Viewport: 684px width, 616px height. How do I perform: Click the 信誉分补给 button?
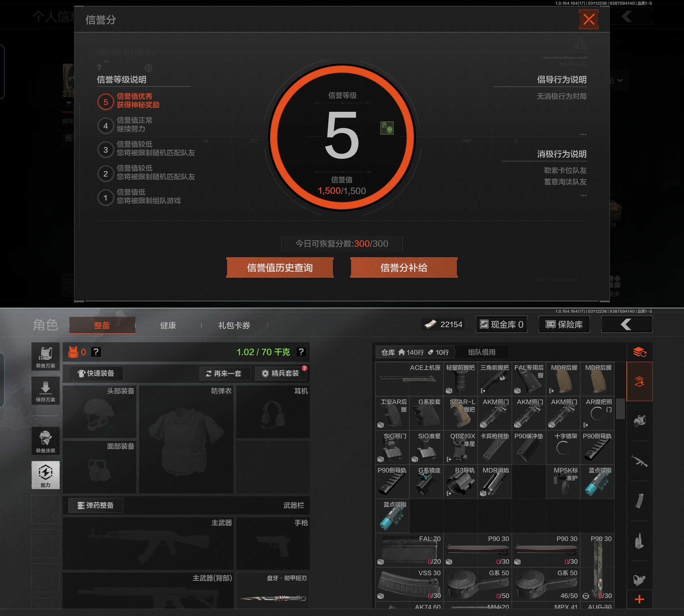404,268
